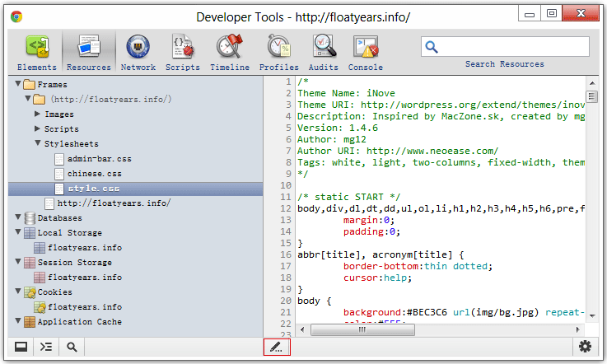Image resolution: width=607 pixels, height=364 pixels.
Task: Click the 'Author: mg12' line
Action: point(332,139)
